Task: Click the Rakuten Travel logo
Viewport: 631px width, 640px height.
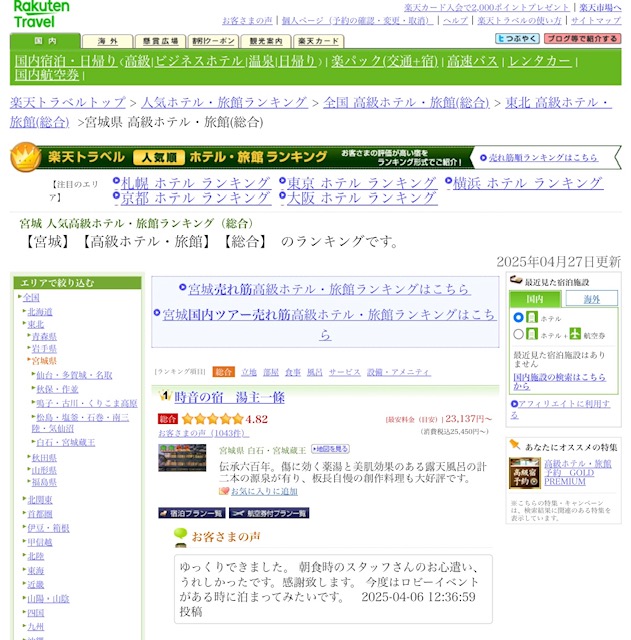Action: coord(42,14)
